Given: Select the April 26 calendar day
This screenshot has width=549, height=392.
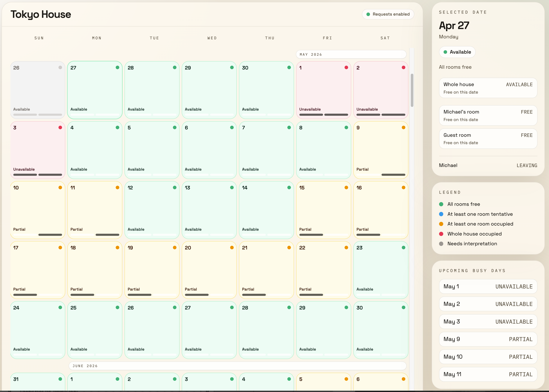Looking at the screenshot, I should tap(38, 90).
